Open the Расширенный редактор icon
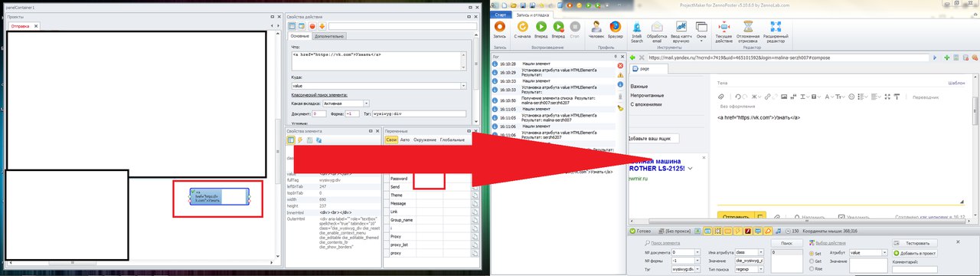Image resolution: width=980 pixels, height=276 pixels. click(x=776, y=31)
